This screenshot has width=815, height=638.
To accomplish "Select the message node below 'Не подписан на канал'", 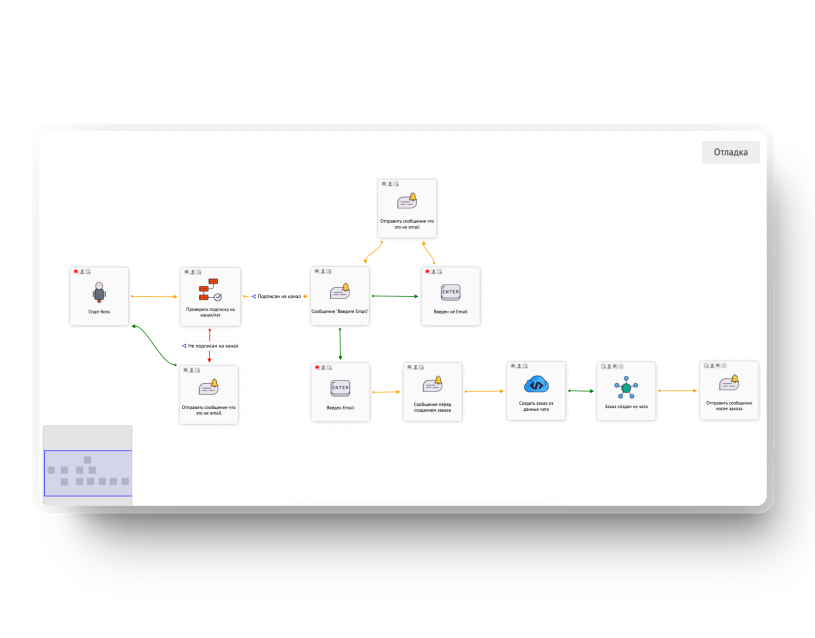I will click(209, 394).
